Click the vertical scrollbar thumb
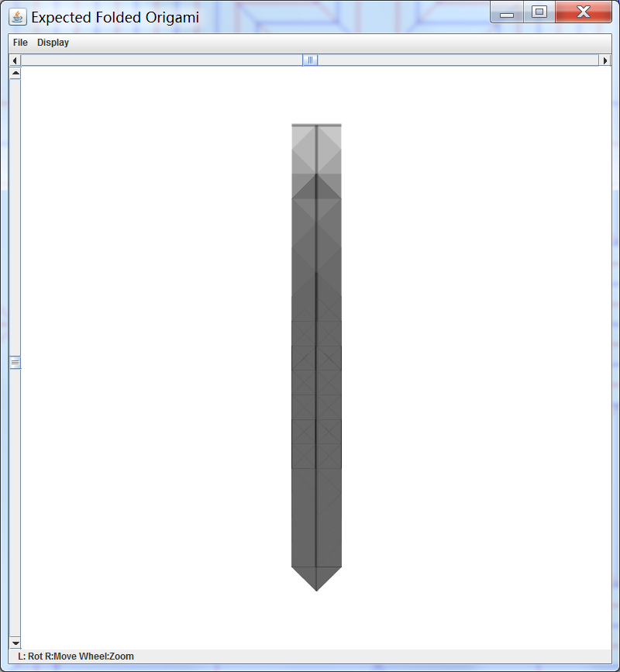This screenshot has height=672, width=620. (x=15, y=363)
